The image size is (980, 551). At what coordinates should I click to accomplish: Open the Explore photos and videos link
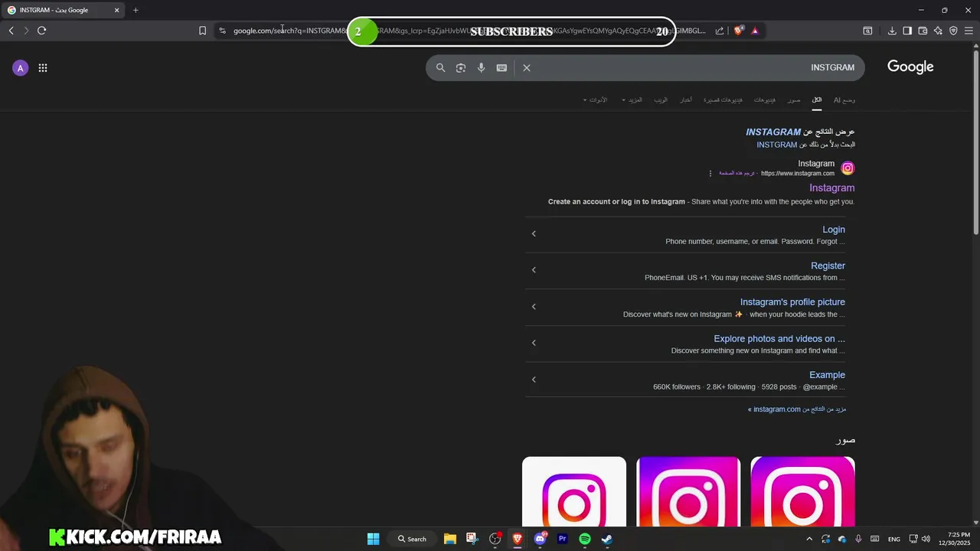point(779,339)
